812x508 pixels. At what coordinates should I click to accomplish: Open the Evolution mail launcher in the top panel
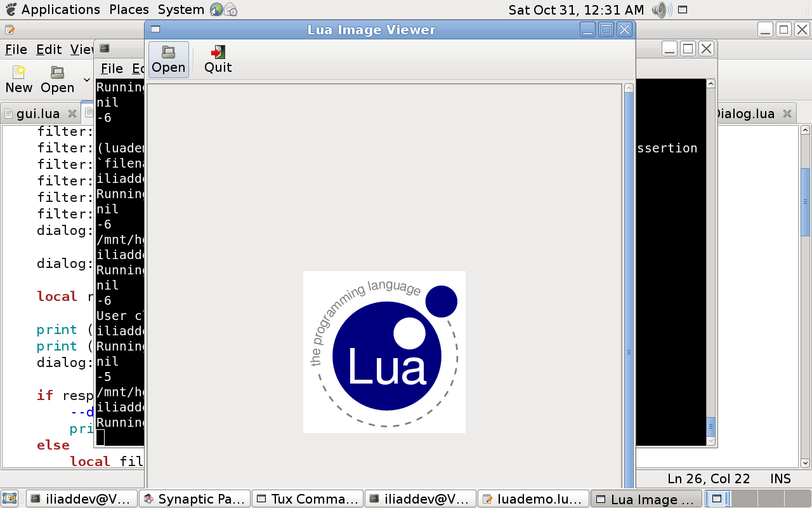click(231, 10)
